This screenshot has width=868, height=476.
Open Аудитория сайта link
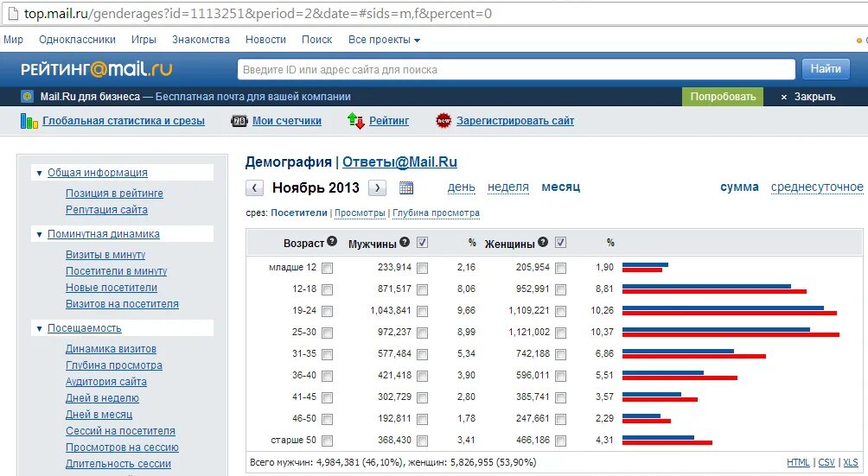(105, 382)
